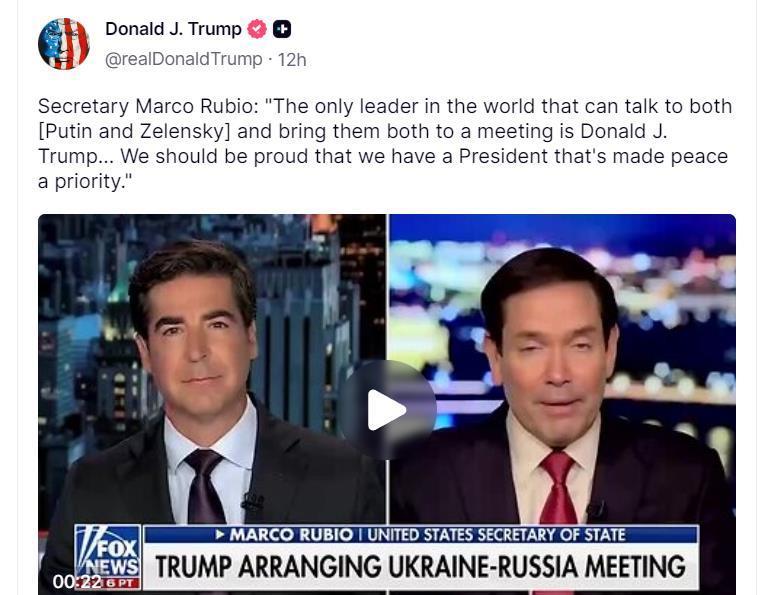The width and height of the screenshot is (765, 595).
Task: Open the post via the 12h timestamp
Action: 292,60
